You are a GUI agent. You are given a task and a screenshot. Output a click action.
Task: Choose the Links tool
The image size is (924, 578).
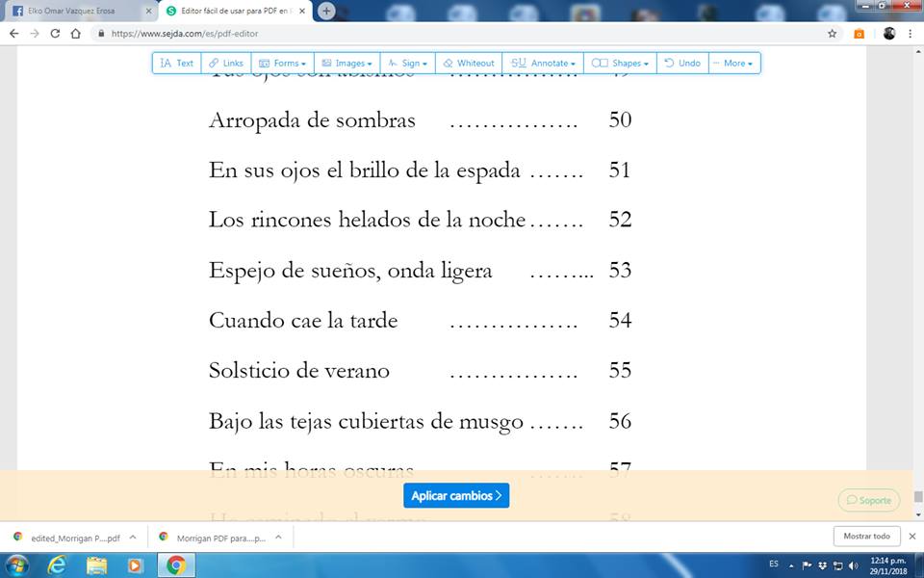[226, 63]
